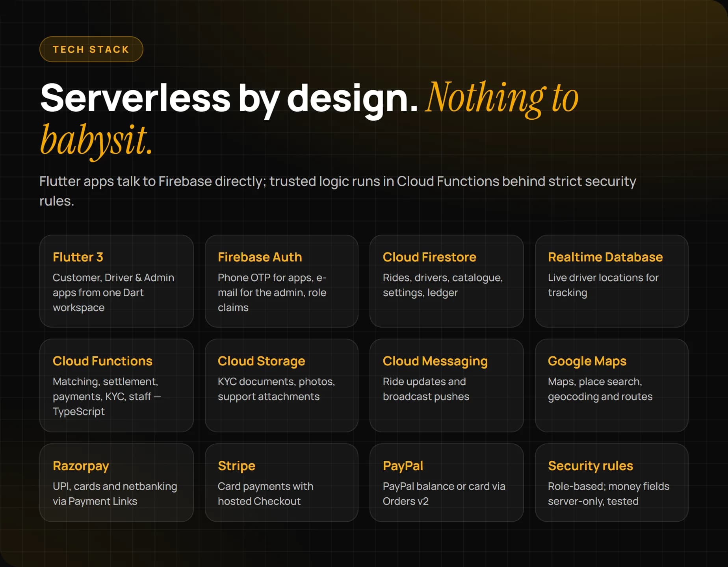The width and height of the screenshot is (728, 567).
Task: Click the 'PayPal' card title
Action: click(x=403, y=466)
